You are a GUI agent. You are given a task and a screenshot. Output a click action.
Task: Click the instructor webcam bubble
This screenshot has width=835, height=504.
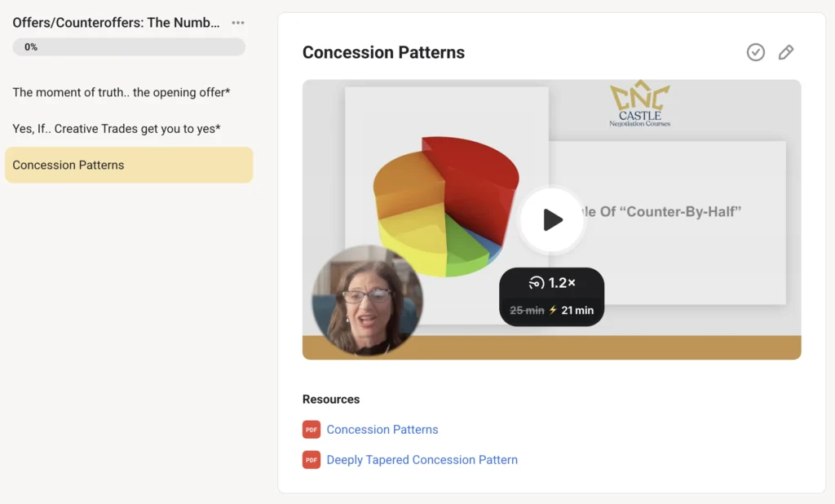(x=367, y=301)
